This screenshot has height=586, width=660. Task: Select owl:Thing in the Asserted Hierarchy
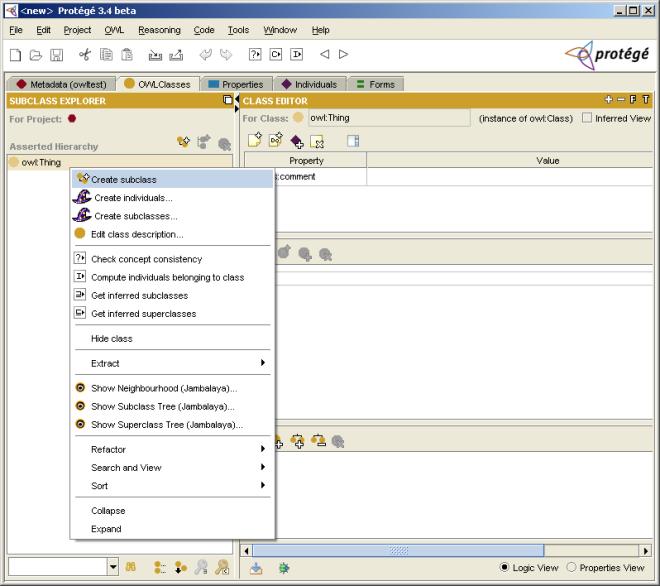41,162
